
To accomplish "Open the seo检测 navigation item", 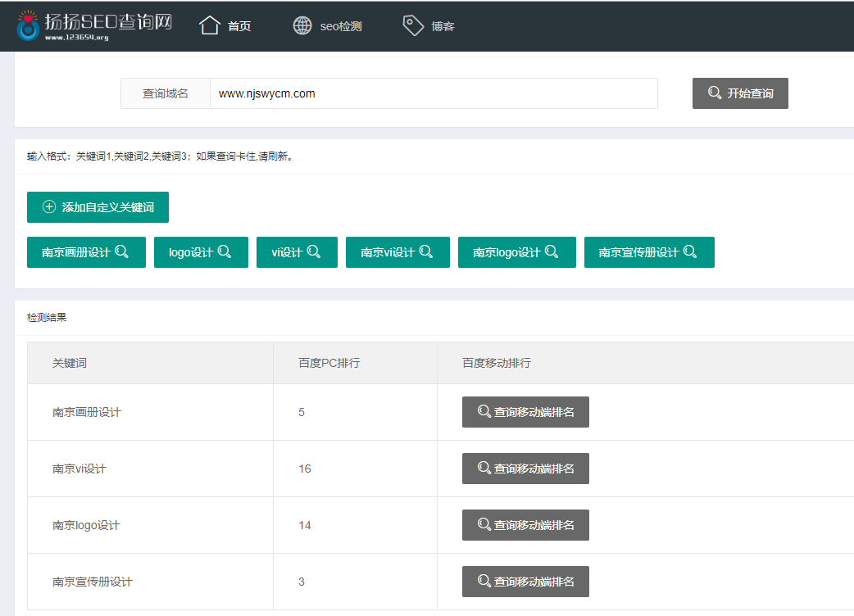I will point(341,26).
